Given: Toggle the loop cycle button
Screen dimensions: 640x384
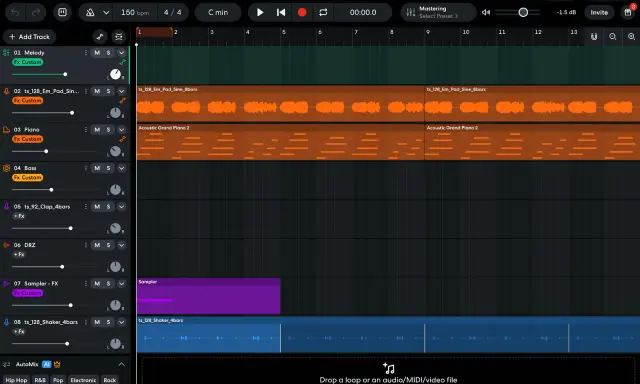Looking at the screenshot, I should tap(323, 12).
